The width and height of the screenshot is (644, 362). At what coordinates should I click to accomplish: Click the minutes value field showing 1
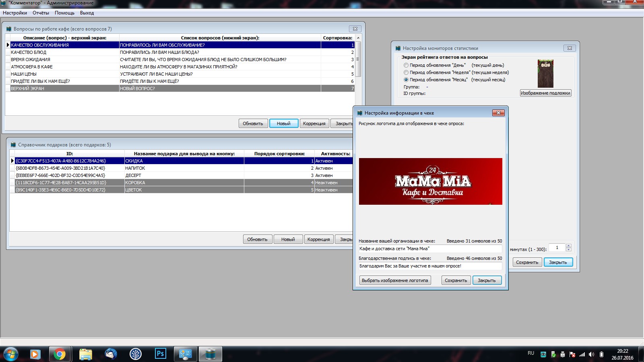click(x=557, y=247)
